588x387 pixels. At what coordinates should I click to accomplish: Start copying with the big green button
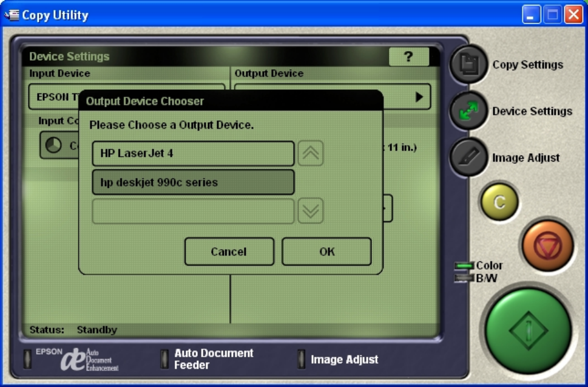coord(529,330)
